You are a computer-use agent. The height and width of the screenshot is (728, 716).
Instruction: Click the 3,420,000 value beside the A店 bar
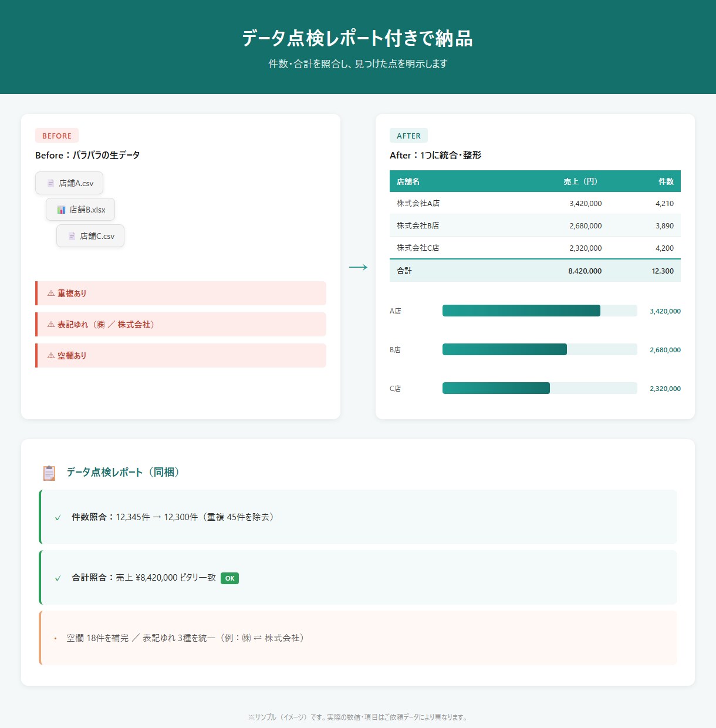(x=665, y=311)
